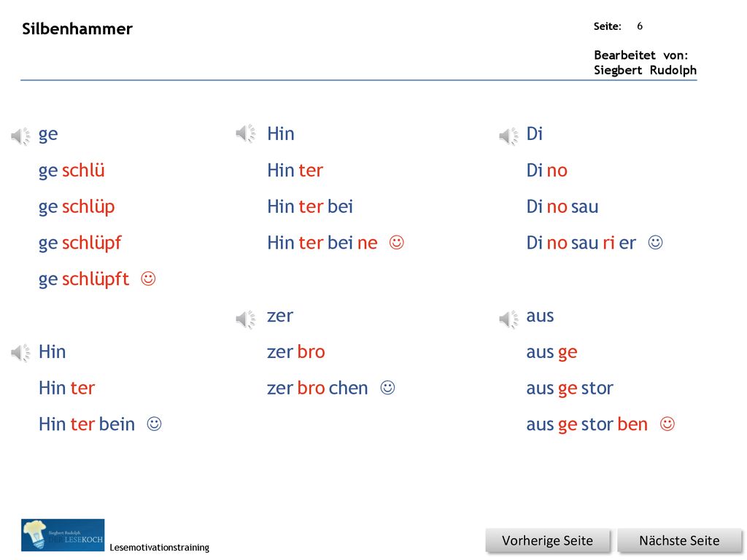The width and height of the screenshot is (747, 560).
Task: Click smiley after 'aus ge stor ben'
Action: (x=667, y=424)
